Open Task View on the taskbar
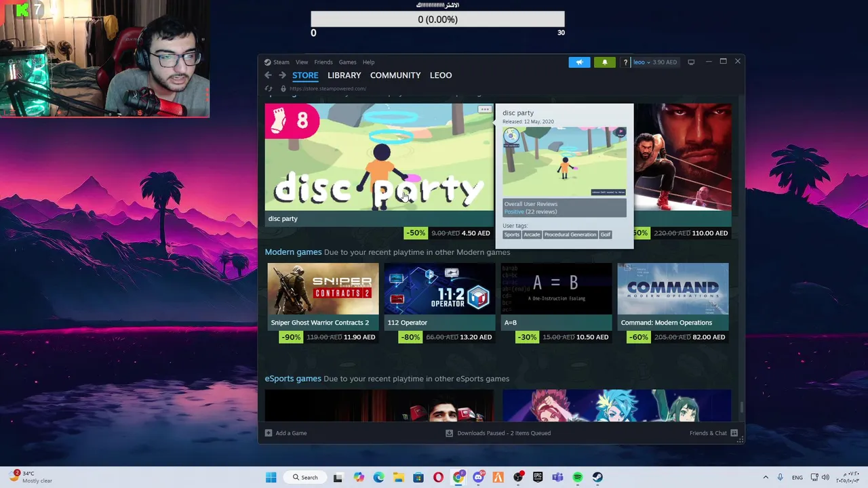Screen dimensions: 868x488 [x=338, y=477]
